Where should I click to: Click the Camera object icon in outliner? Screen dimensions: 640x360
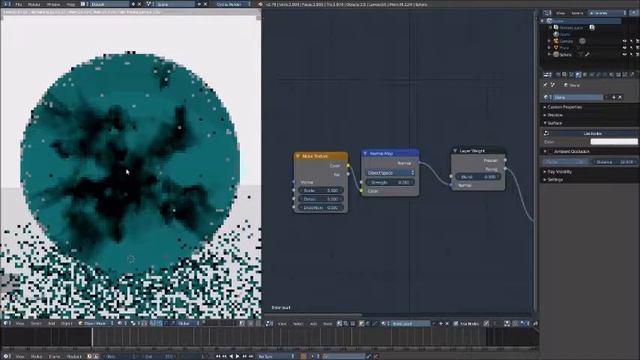click(556, 41)
